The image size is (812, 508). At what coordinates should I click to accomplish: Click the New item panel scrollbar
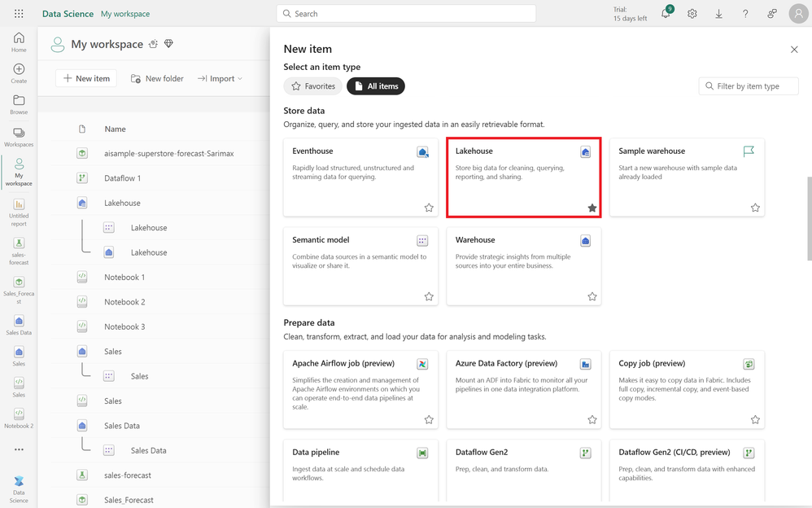click(x=809, y=218)
